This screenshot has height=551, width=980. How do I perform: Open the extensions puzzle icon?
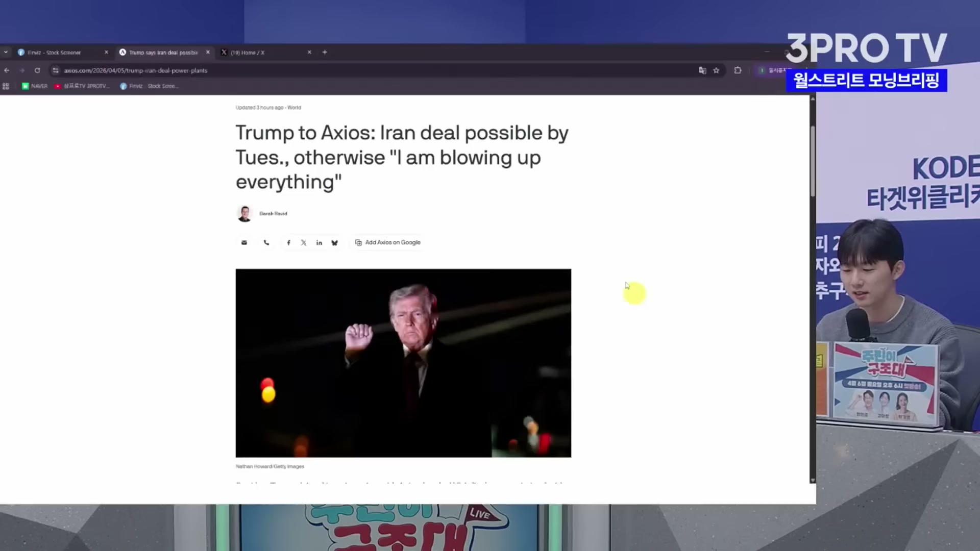pos(738,70)
